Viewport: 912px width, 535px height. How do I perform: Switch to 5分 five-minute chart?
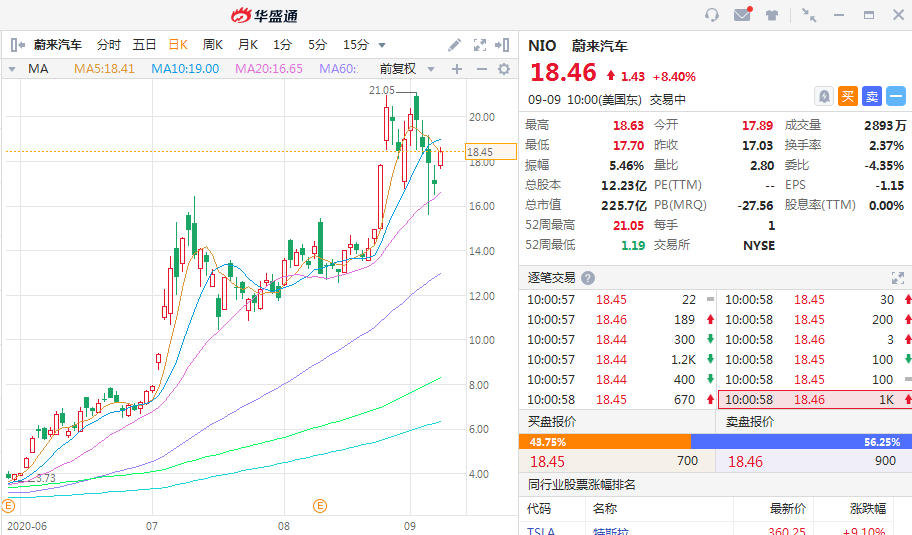pyautogui.click(x=318, y=45)
